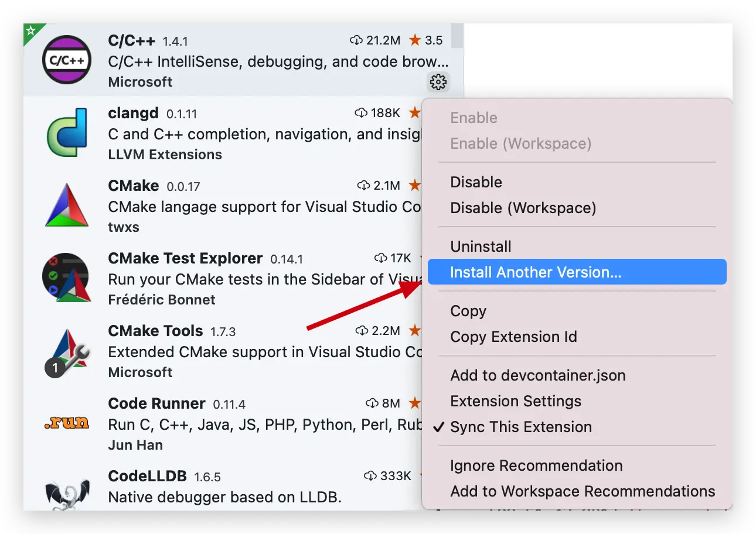This screenshot has height=534, width=756.
Task: Click the CMake Tools extension icon
Action: (67, 351)
